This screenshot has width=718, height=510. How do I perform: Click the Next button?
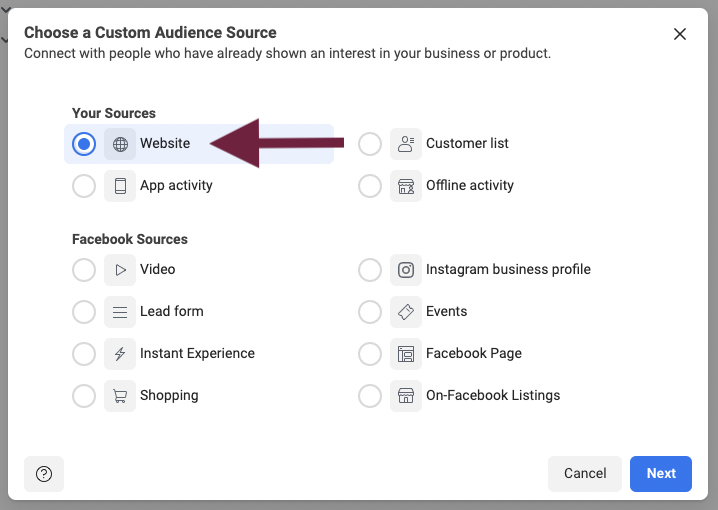[x=661, y=474]
